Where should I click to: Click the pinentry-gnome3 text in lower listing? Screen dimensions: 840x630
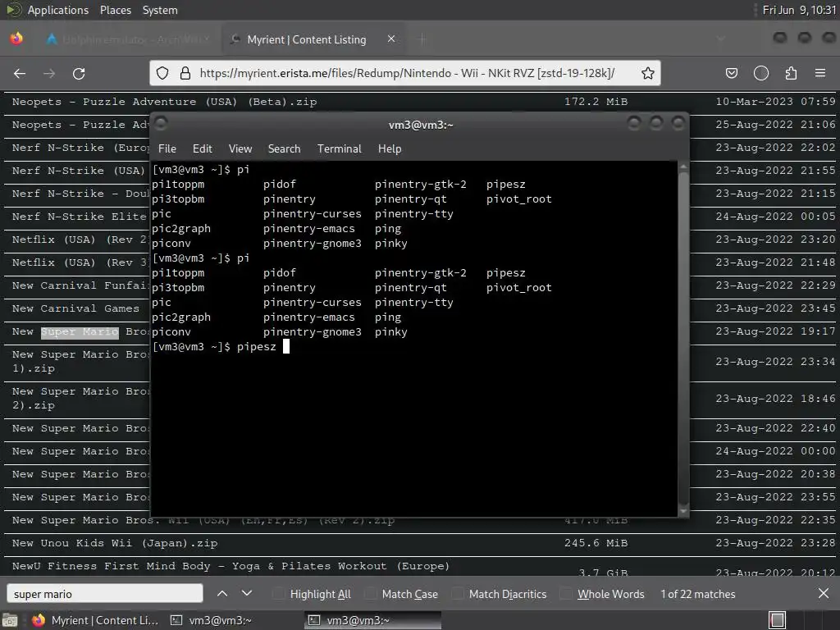(313, 332)
